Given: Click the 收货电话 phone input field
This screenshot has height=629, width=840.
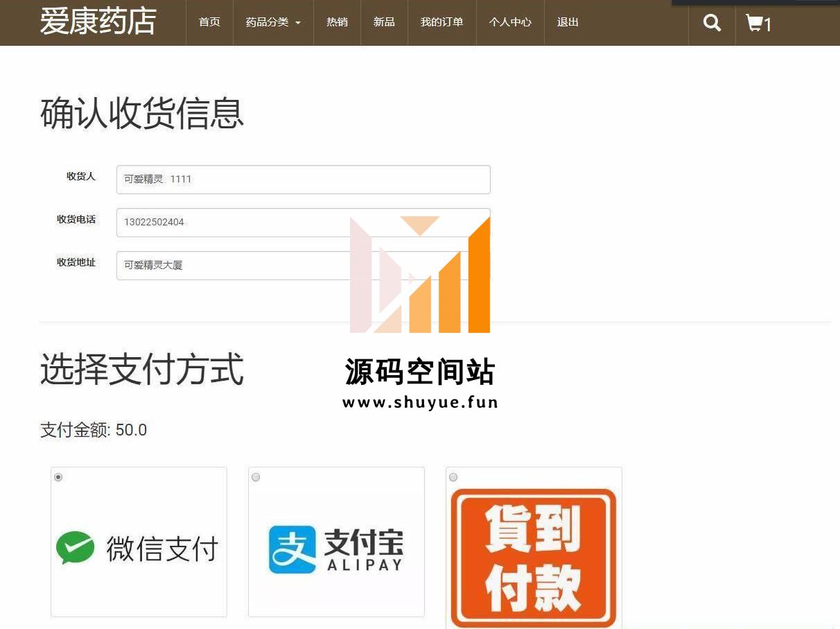Looking at the screenshot, I should (304, 223).
